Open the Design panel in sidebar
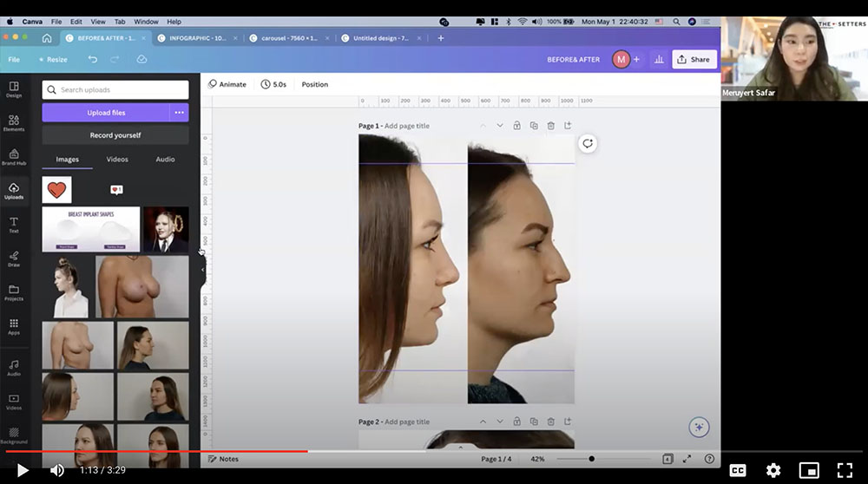 [x=14, y=89]
